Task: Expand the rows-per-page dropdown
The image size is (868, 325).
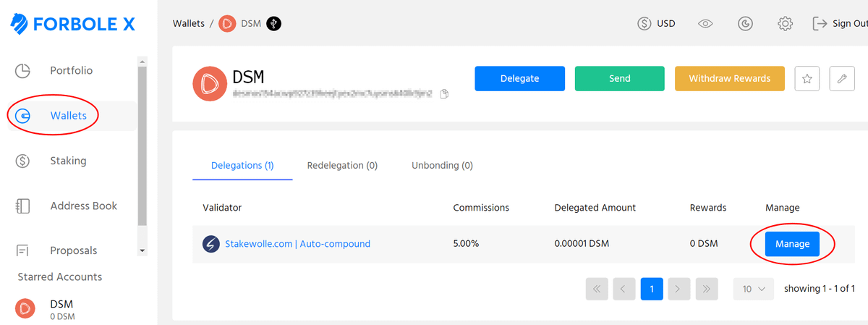Action: coord(753,289)
